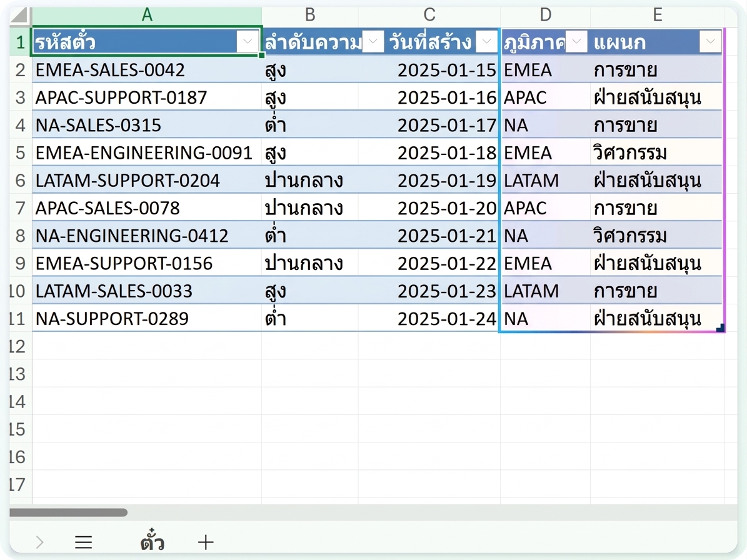Screen dimensions: 747x560
Task: Open the แผนก column filter dropdown
Action: point(710,42)
